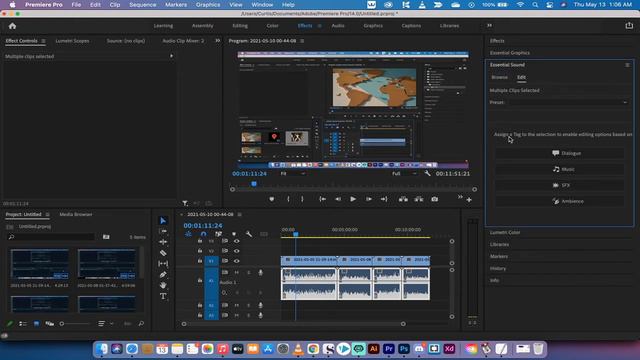Image resolution: width=640 pixels, height=360 pixels.
Task: Tag selection as Ambience
Action: point(560,201)
